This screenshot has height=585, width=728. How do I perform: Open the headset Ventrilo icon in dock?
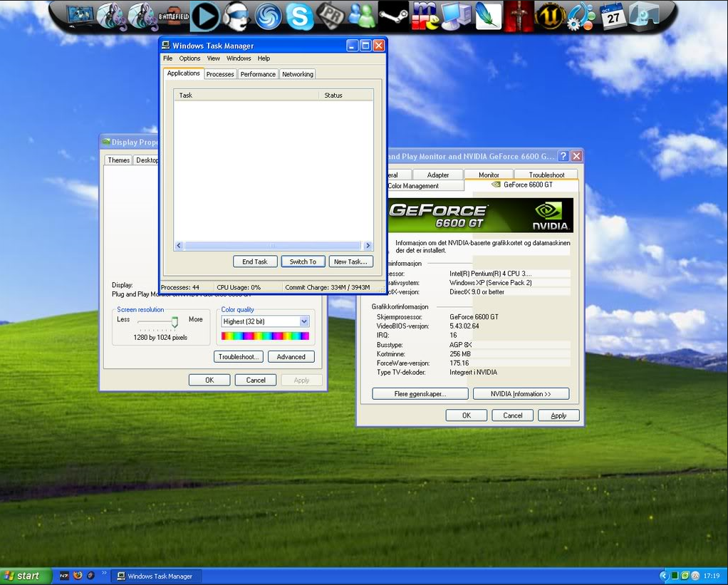[x=236, y=16]
